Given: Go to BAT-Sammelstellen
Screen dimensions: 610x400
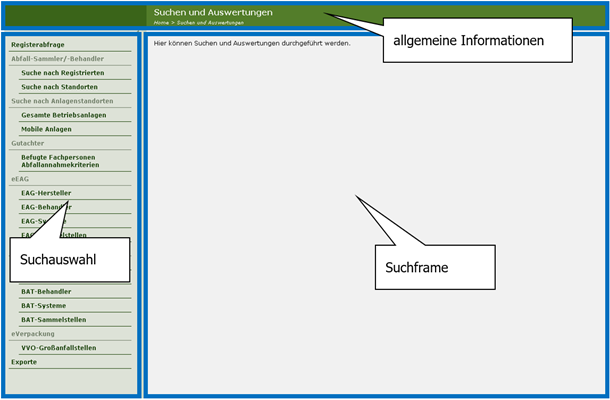Looking at the screenshot, I should [x=53, y=320].
